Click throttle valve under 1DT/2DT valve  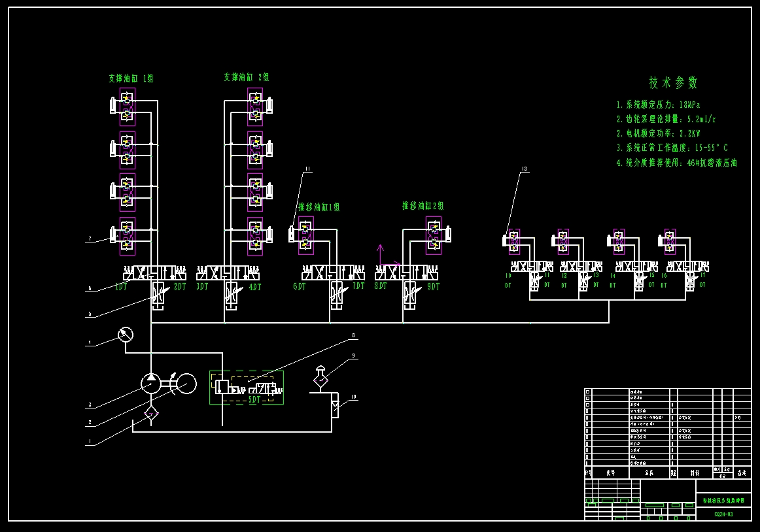pos(158,293)
